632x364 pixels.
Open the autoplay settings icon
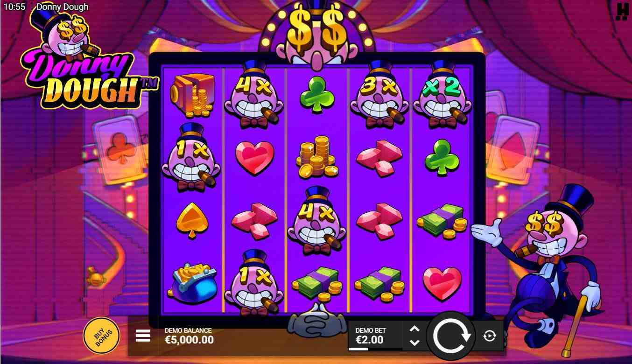click(x=489, y=336)
